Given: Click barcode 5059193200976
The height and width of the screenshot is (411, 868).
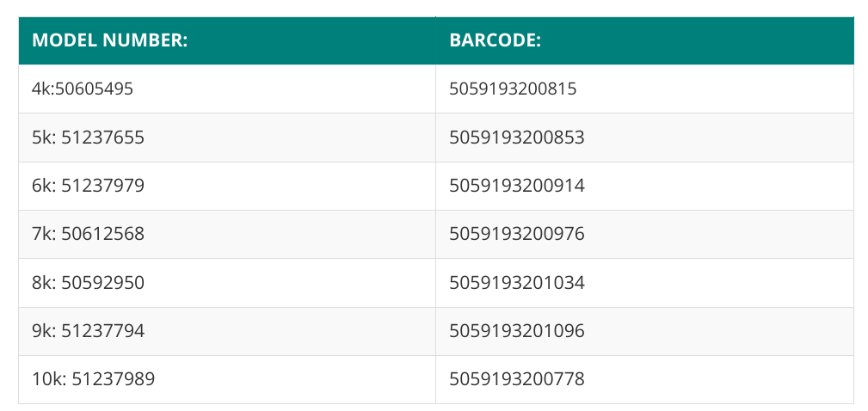Looking at the screenshot, I should (x=516, y=234).
